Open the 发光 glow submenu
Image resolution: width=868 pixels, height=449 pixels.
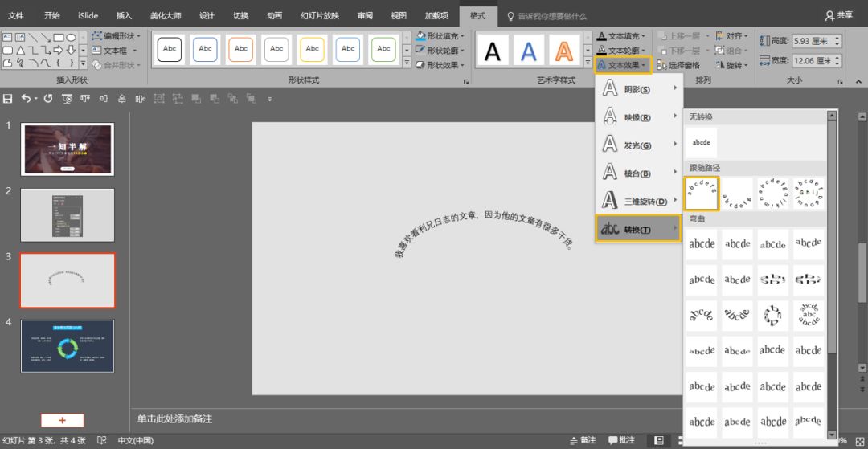tap(639, 145)
